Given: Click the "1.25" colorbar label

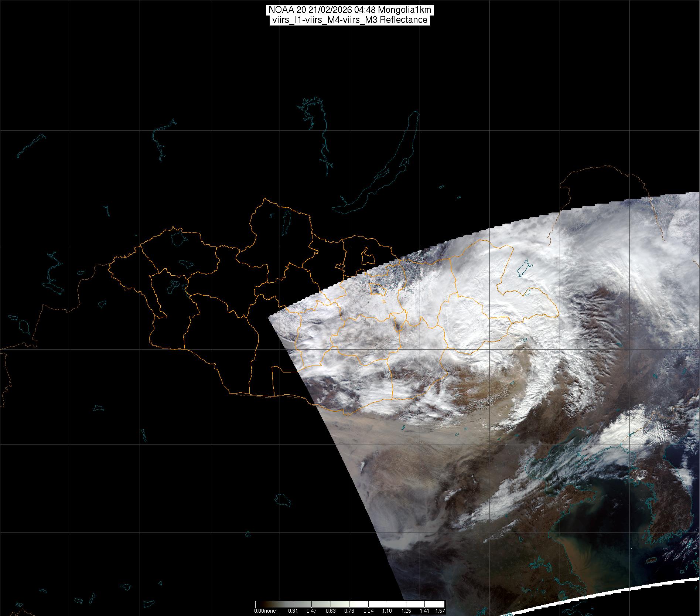Looking at the screenshot, I should tap(406, 611).
